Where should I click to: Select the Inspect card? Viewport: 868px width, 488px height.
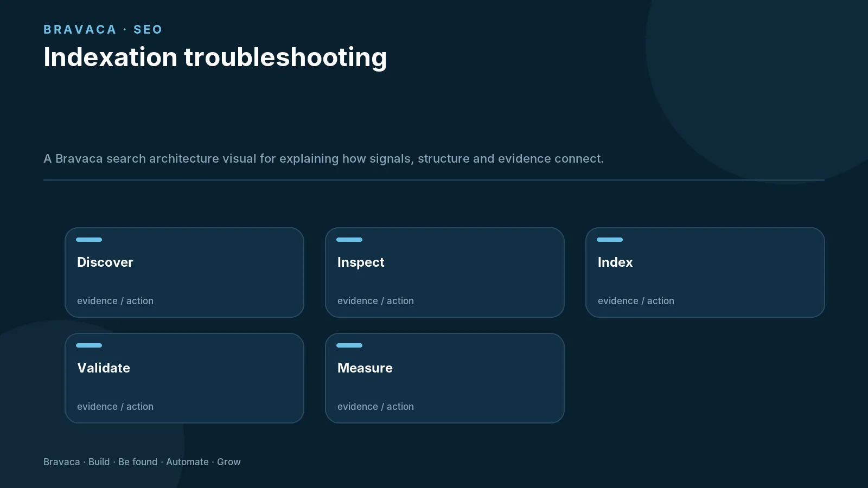click(x=445, y=272)
